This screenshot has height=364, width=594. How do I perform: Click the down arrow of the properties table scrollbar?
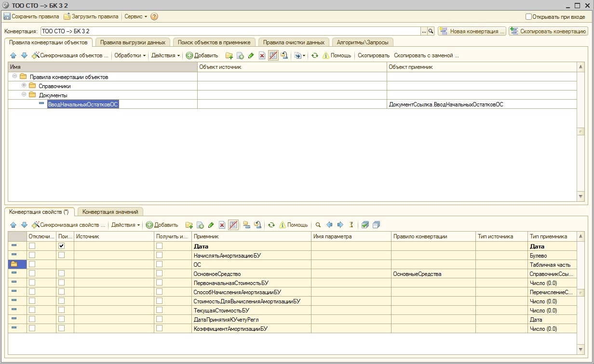pyautogui.click(x=580, y=349)
